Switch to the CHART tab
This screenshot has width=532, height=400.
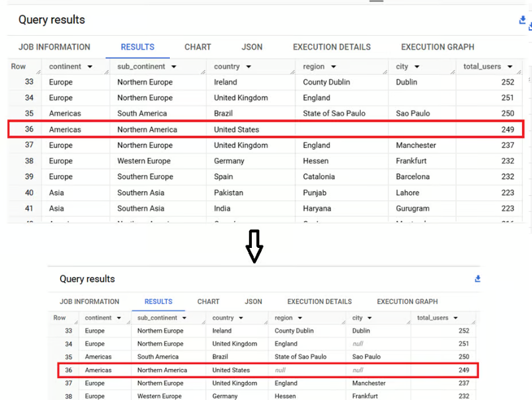[x=198, y=47]
